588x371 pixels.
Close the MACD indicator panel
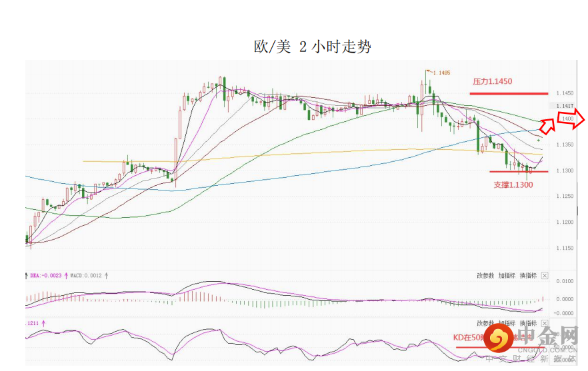pyautogui.click(x=545, y=276)
